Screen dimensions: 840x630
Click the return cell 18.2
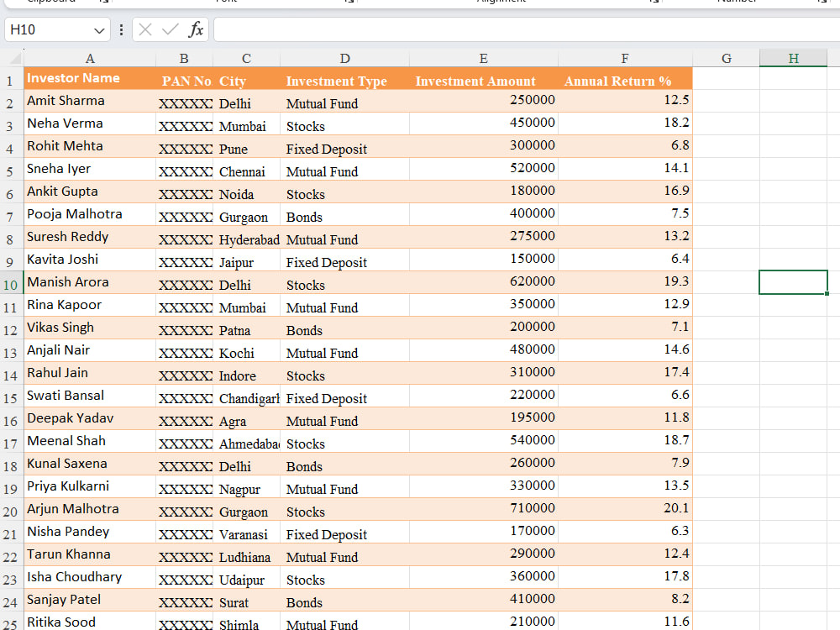tap(625, 123)
